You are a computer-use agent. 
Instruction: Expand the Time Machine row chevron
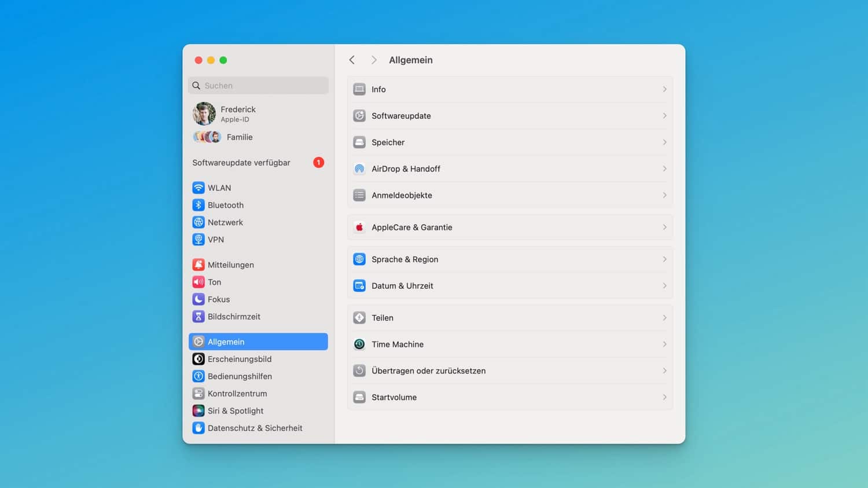664,344
